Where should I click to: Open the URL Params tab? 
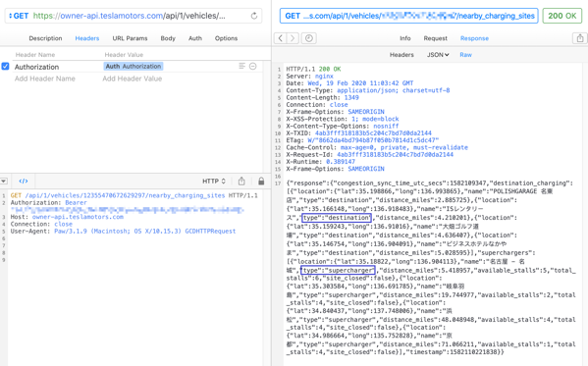point(130,38)
